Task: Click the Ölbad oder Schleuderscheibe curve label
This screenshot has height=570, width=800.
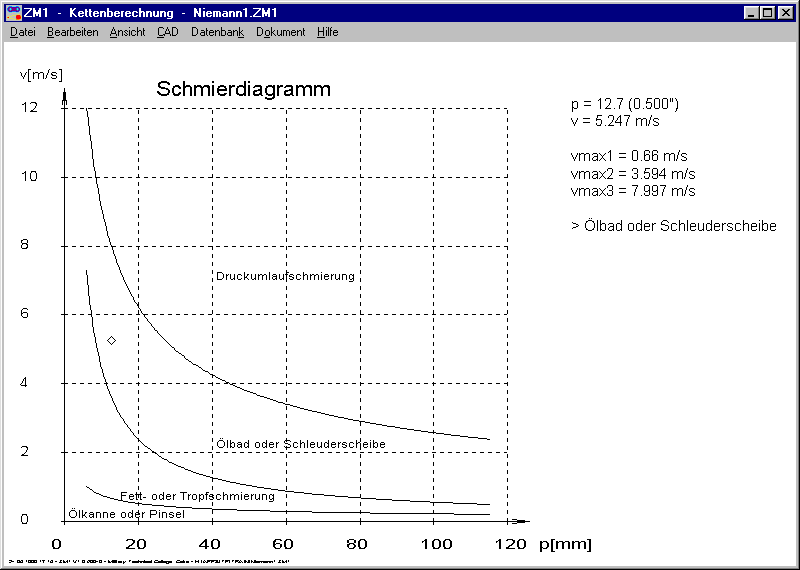Action: [x=301, y=443]
